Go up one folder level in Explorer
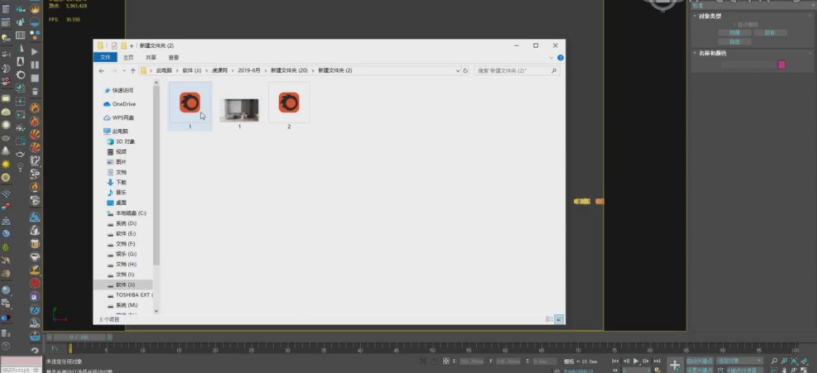Image resolution: width=817 pixels, height=373 pixels. [x=133, y=70]
